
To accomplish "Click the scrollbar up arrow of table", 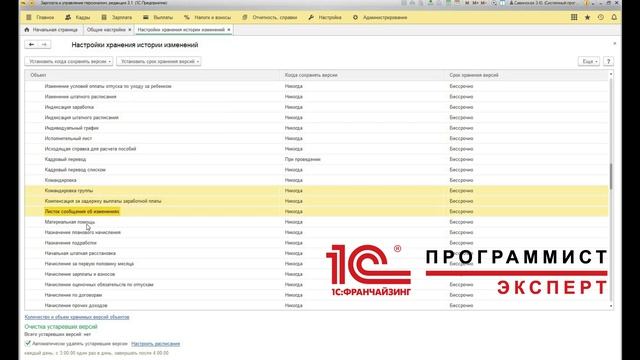I will click(x=611, y=74).
